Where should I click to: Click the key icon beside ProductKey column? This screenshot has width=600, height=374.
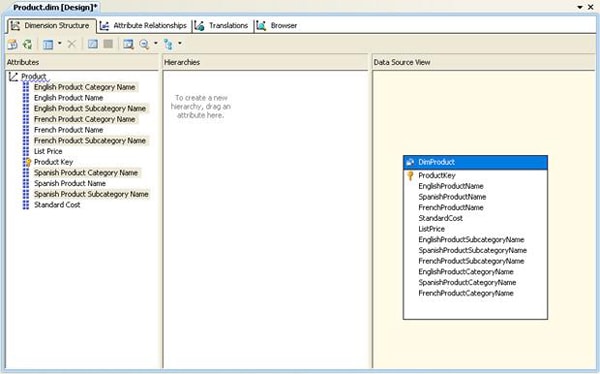(x=410, y=176)
